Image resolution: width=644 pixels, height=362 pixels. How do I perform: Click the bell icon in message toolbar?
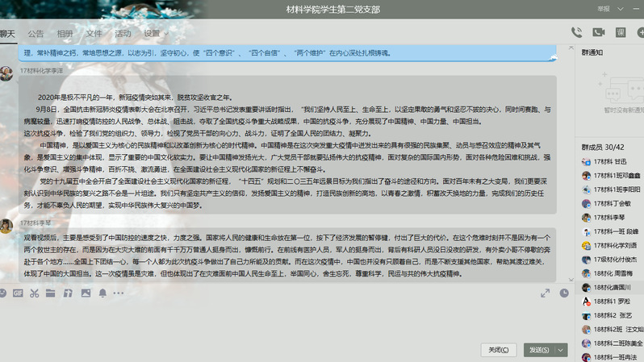point(102,293)
